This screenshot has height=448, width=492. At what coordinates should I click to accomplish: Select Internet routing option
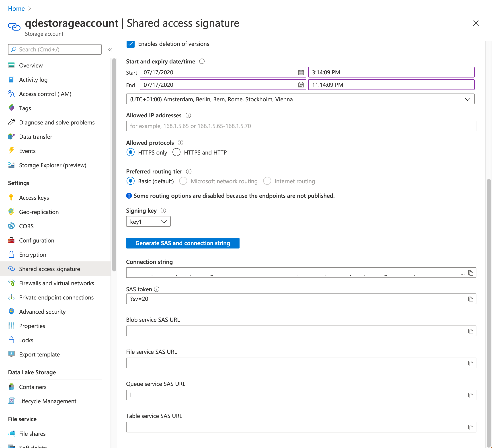pos(267,181)
